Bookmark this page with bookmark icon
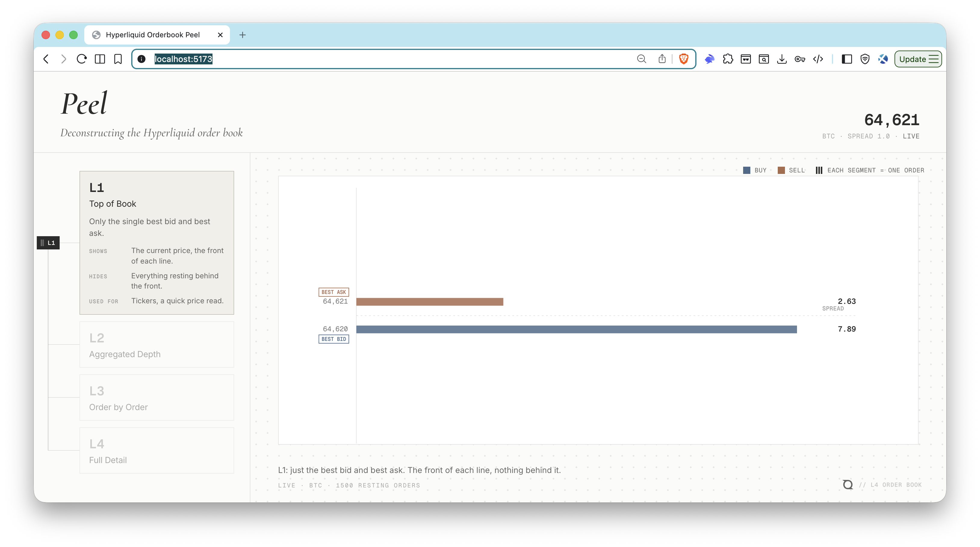980x547 pixels. pos(118,59)
